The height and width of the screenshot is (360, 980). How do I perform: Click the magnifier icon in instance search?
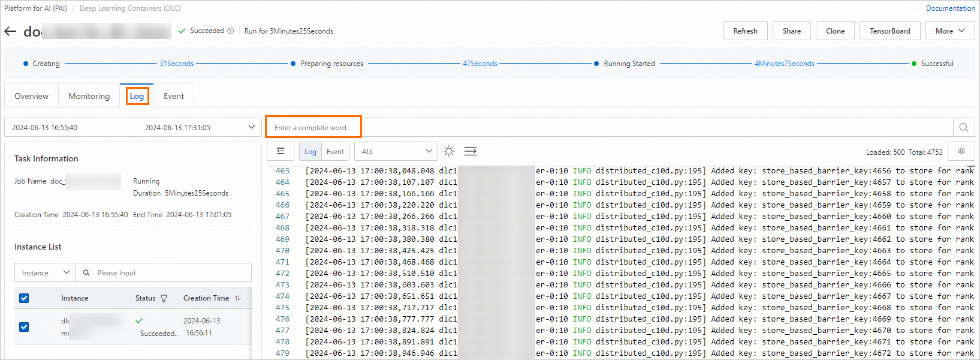[86, 272]
